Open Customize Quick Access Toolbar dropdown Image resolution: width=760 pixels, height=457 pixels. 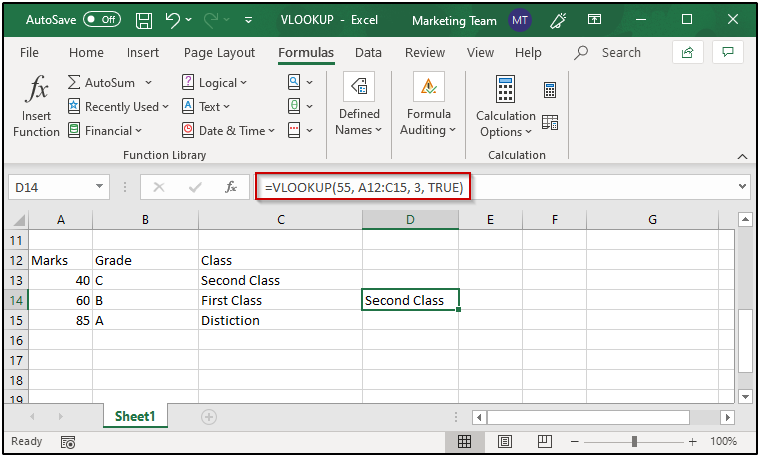pos(248,20)
